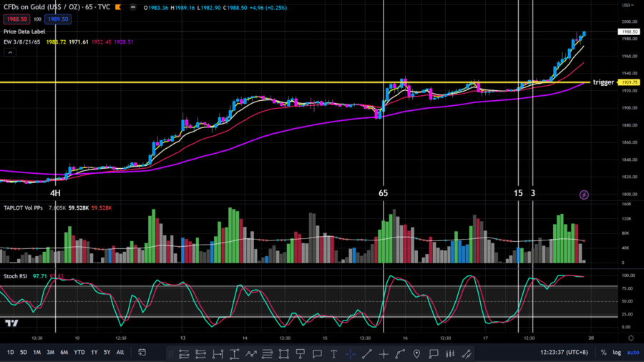Click the TAPLOT Vol PPs legend
This screenshot has height=362, width=644.
[x=24, y=208]
